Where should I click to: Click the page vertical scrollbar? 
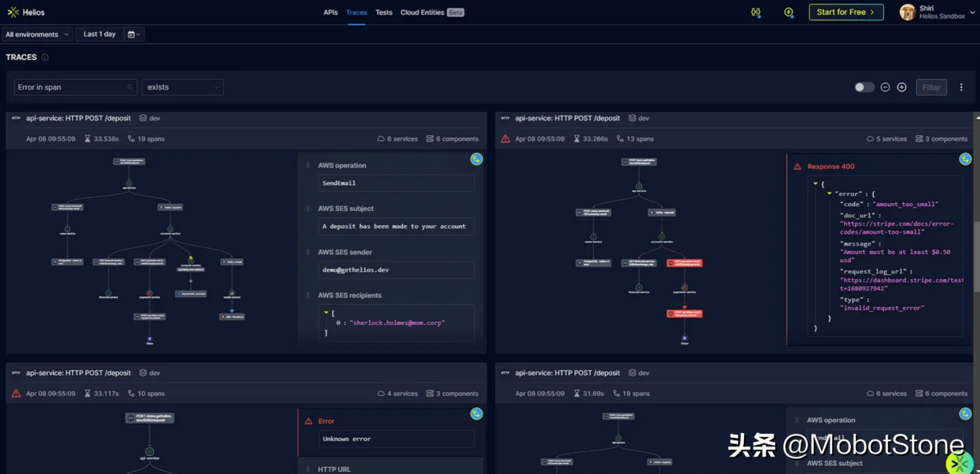click(977, 257)
